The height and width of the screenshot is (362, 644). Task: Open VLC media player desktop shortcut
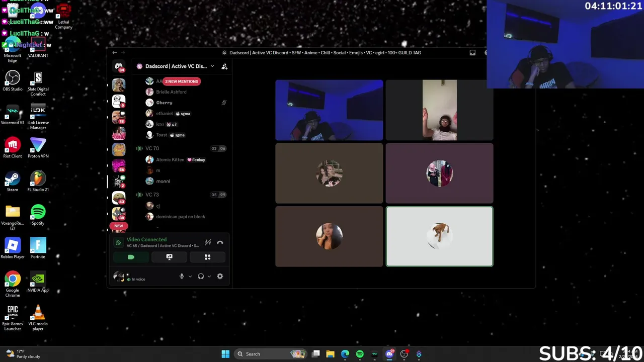coord(38,318)
